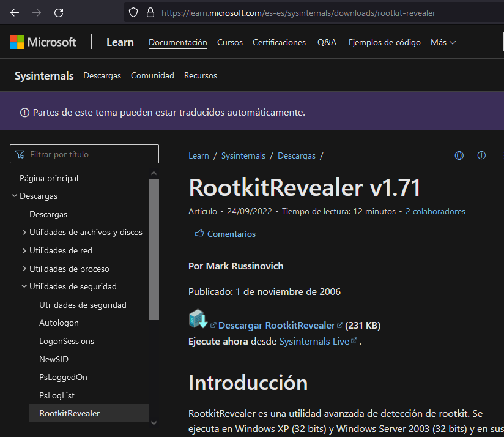Click the Descargar RootkitRevealer link

[276, 326]
